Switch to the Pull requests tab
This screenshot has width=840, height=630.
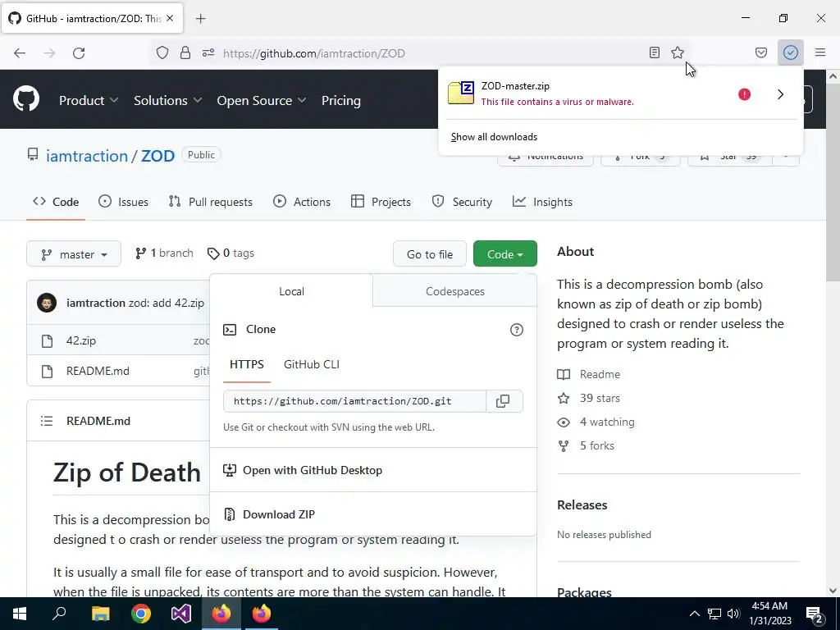coord(211,202)
